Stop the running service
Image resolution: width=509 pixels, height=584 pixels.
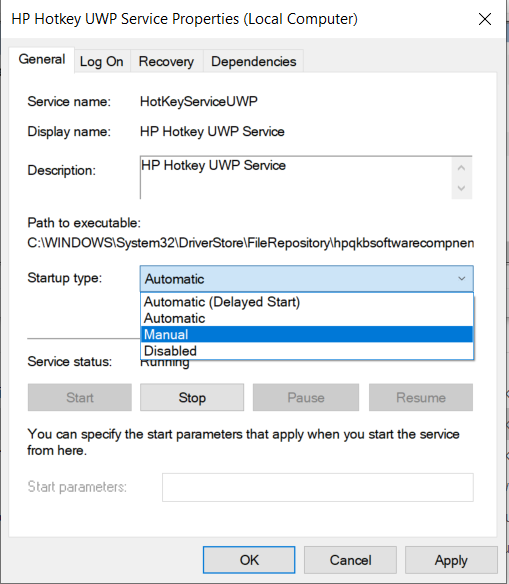click(x=192, y=397)
